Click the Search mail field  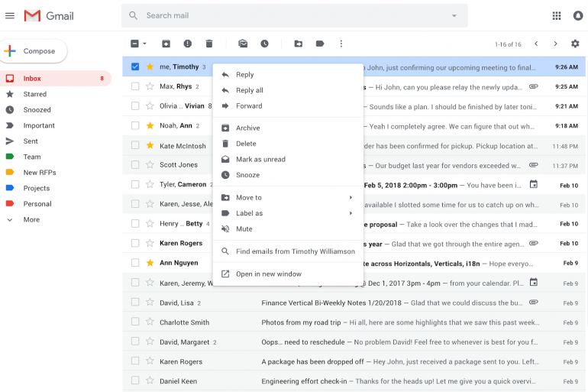point(290,15)
